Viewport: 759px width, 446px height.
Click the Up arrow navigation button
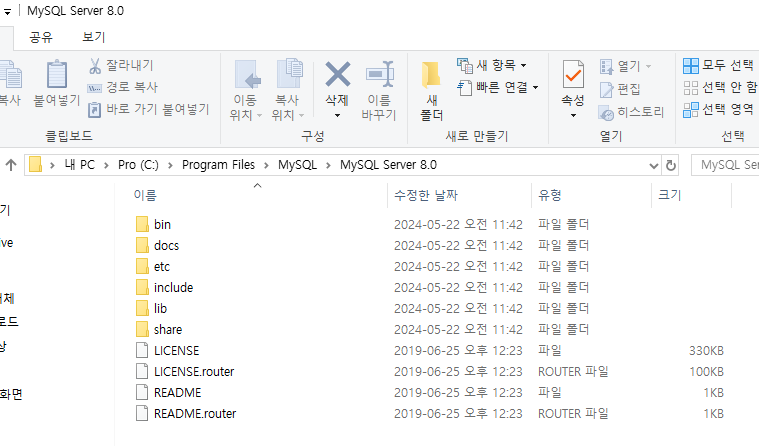click(11, 165)
